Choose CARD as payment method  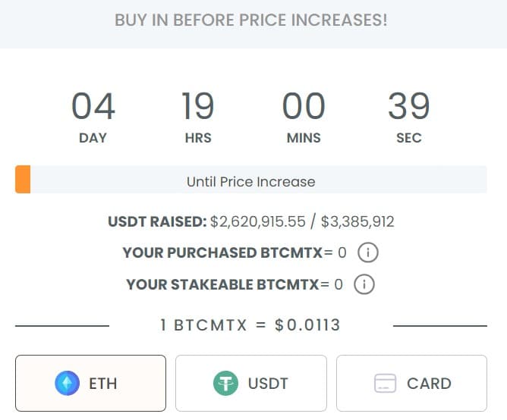pyautogui.click(x=412, y=384)
